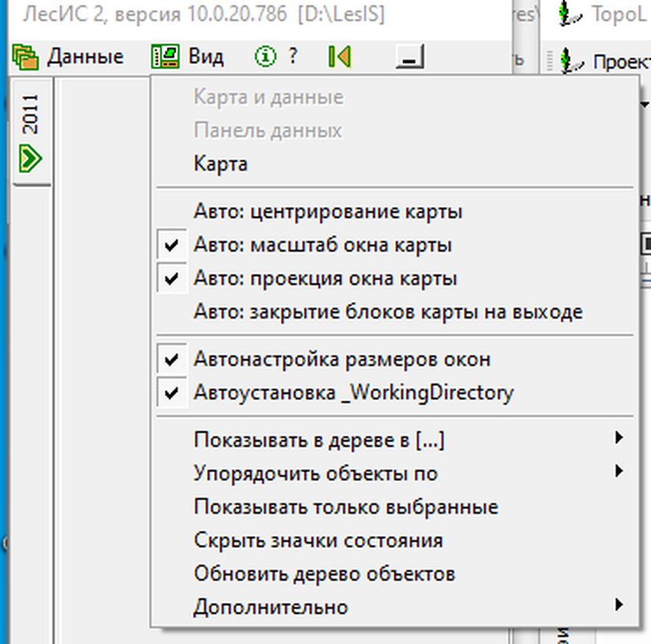The image size is (651, 644).
Task: Choose Обновить дерево объектов
Action: 324,574
